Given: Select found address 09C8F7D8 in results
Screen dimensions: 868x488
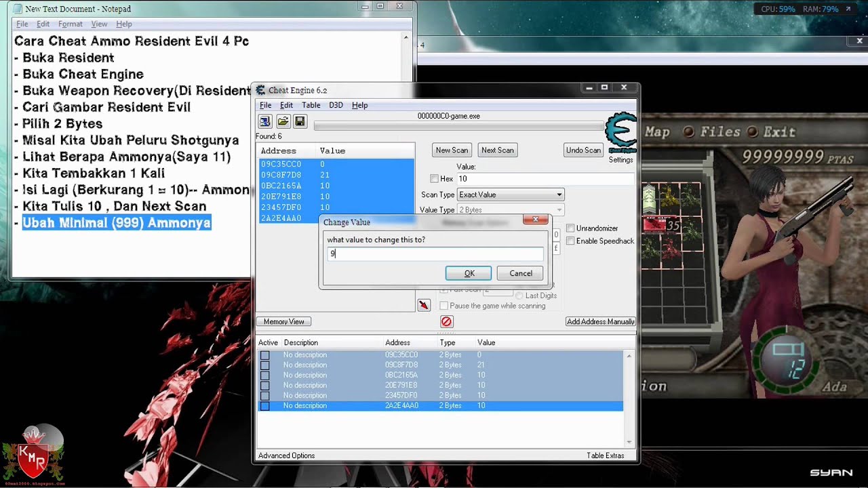Looking at the screenshot, I should click(336, 175).
